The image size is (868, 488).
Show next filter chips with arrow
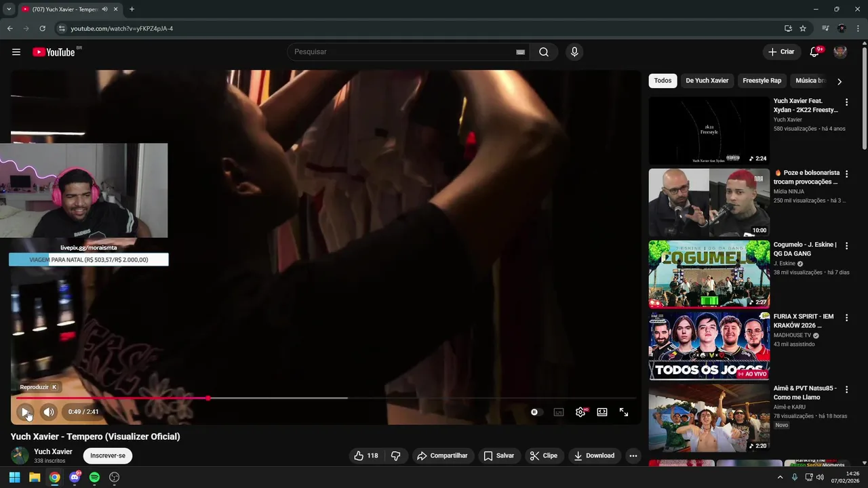tap(840, 81)
